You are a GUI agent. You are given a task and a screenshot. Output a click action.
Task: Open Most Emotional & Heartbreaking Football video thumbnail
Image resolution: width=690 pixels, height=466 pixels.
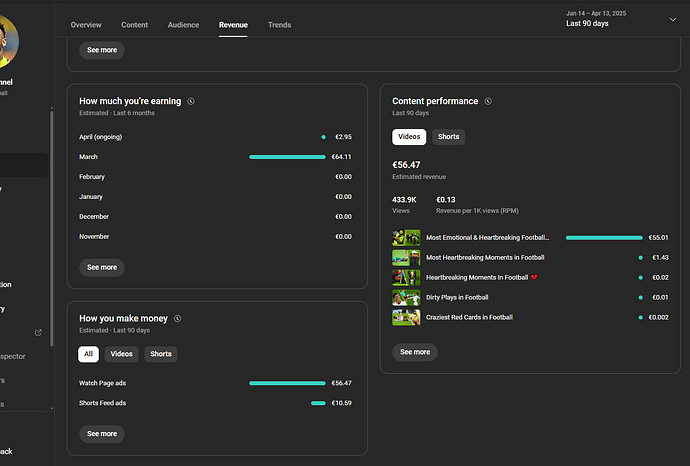coord(406,238)
